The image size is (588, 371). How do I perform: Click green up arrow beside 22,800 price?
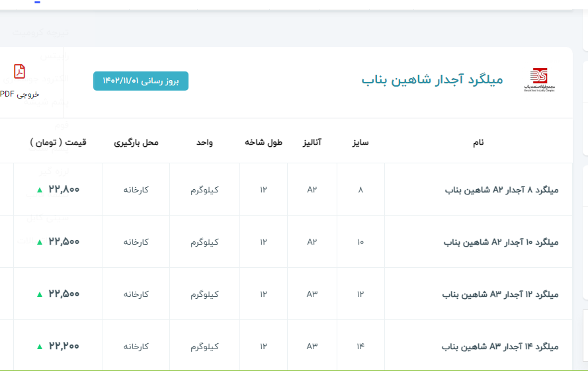point(40,190)
